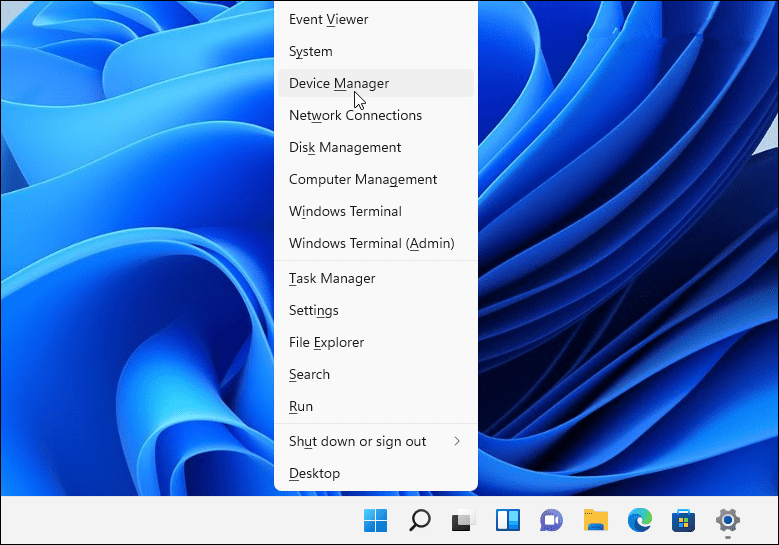This screenshot has height=545, width=779.
Task: Open the magnifying glass Search icon on taskbar
Action: pos(420,520)
